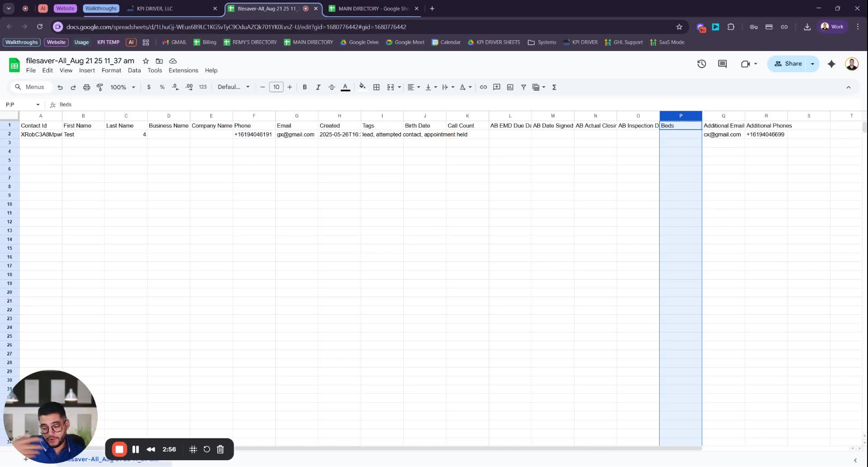
Task: Open vertical align dropdown
Action: (x=431, y=87)
